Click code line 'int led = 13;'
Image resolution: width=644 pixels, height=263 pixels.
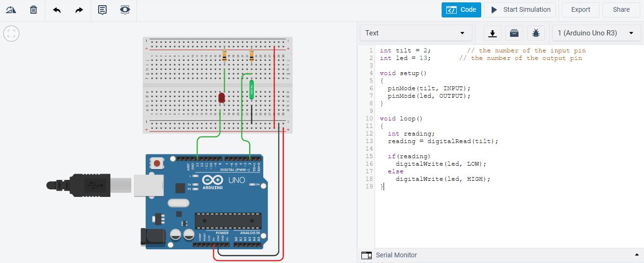(405, 58)
